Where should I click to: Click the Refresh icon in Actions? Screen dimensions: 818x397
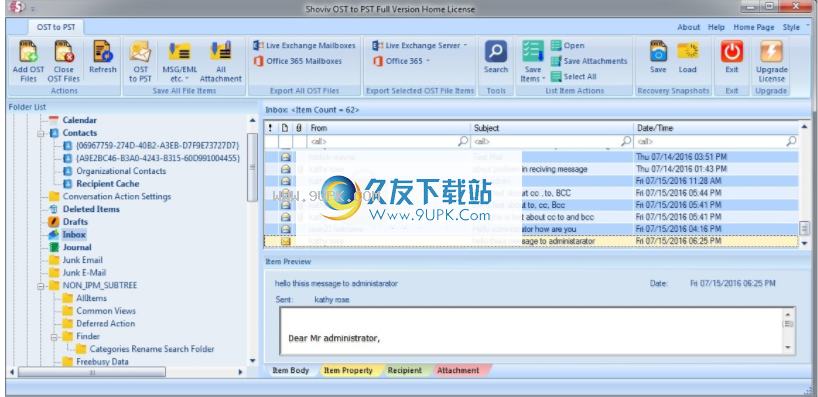tap(103, 52)
